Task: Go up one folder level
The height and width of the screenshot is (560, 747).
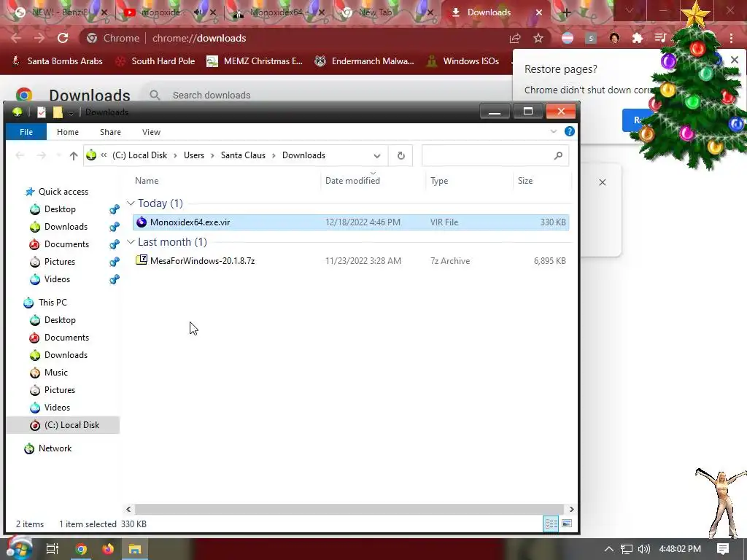Action: click(74, 156)
